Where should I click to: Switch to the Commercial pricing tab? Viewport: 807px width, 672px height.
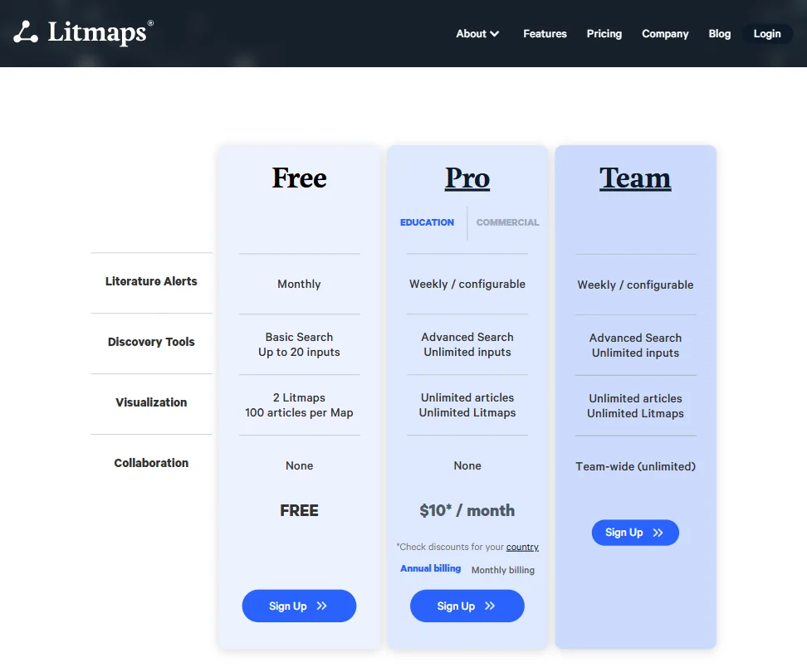[x=507, y=222]
